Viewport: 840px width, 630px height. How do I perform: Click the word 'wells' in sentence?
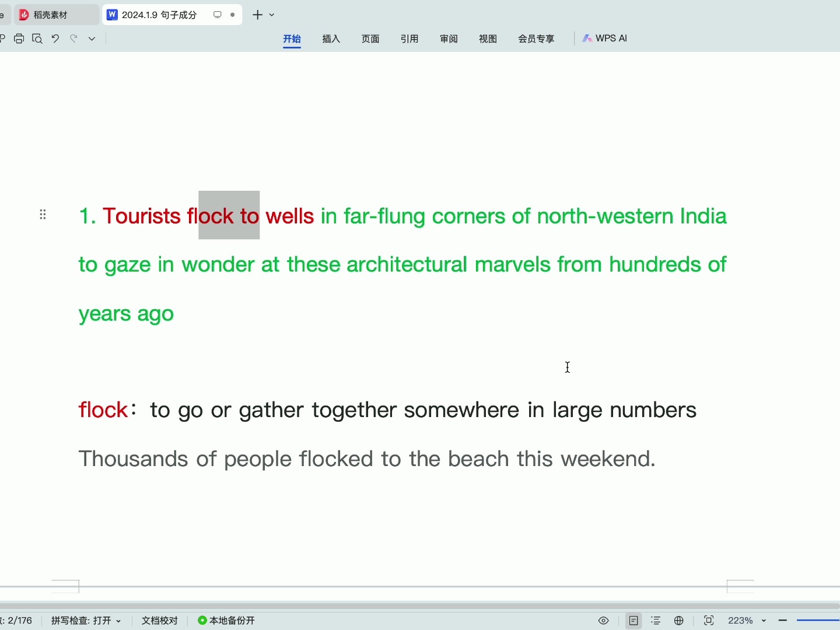(x=290, y=216)
